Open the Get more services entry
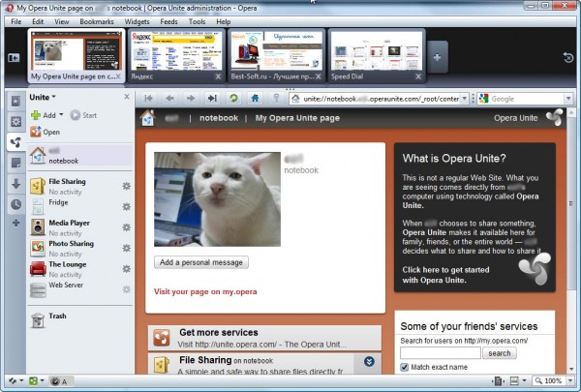The width and height of the screenshot is (581, 392). (264, 338)
